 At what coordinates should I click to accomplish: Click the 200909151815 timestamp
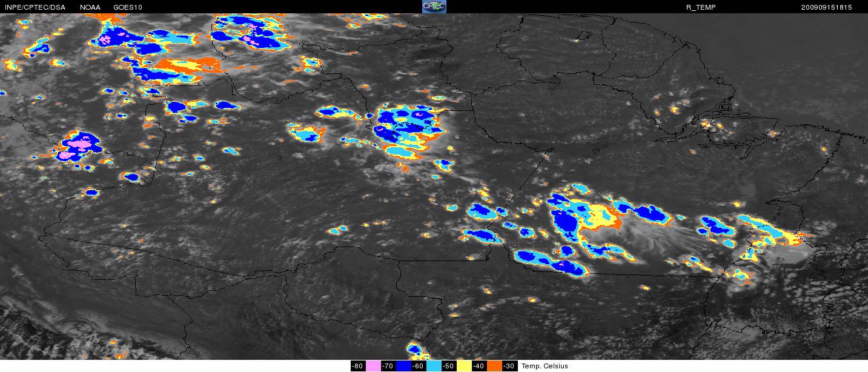[826, 7]
